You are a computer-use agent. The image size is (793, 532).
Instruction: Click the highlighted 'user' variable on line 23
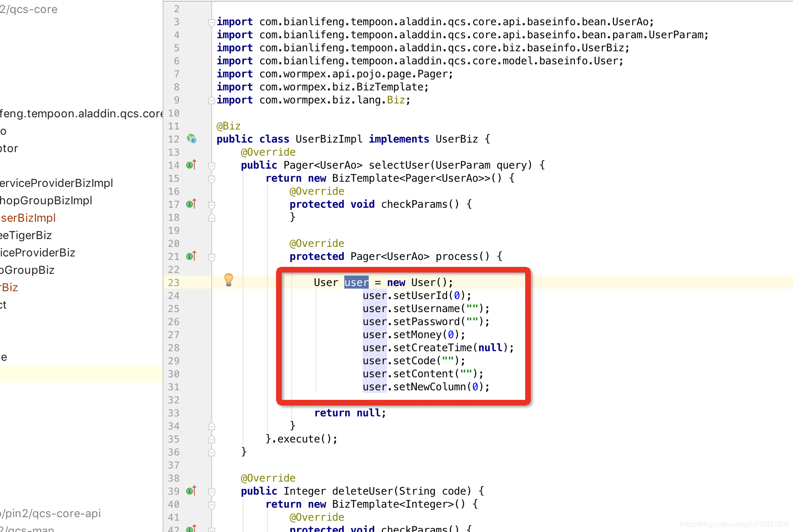click(x=357, y=283)
